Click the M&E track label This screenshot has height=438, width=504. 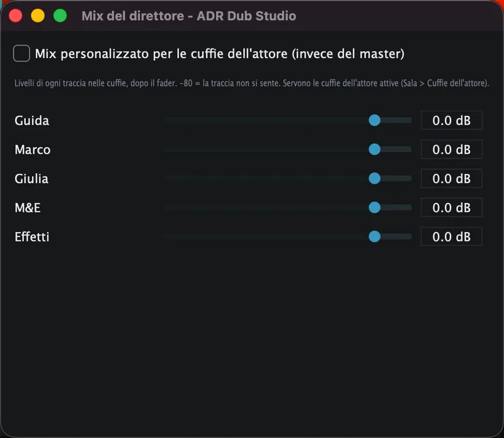tap(28, 208)
